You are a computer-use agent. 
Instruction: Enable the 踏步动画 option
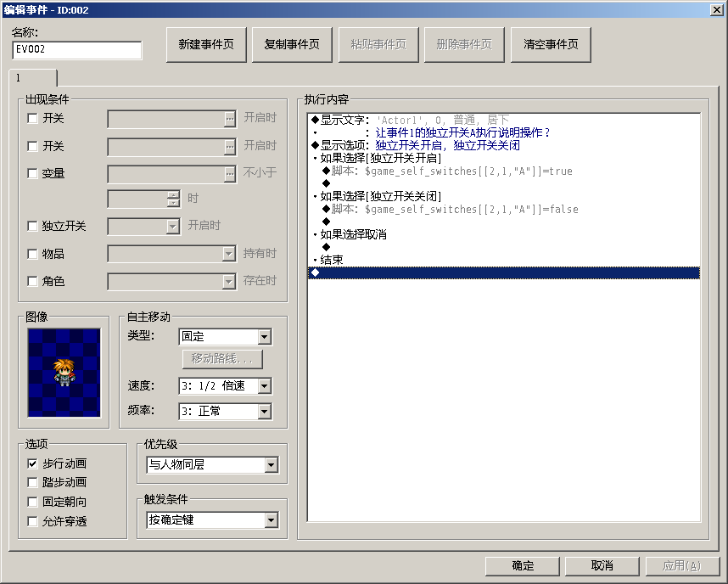click(32, 483)
